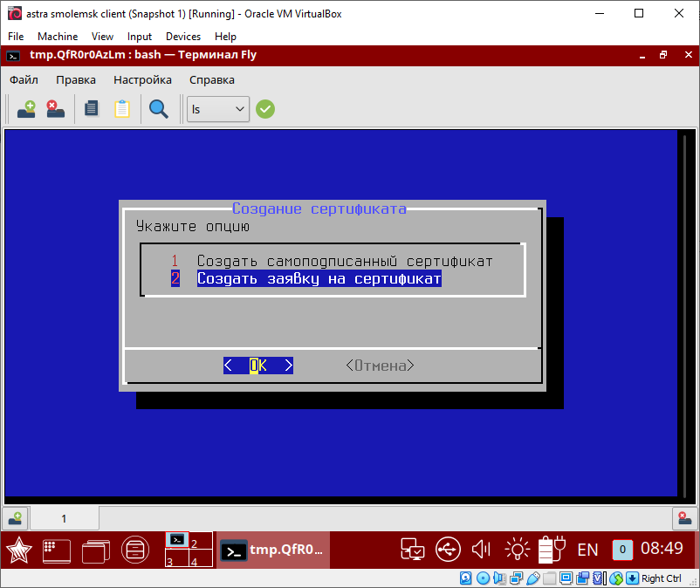Open the Файл menu

coord(24,80)
